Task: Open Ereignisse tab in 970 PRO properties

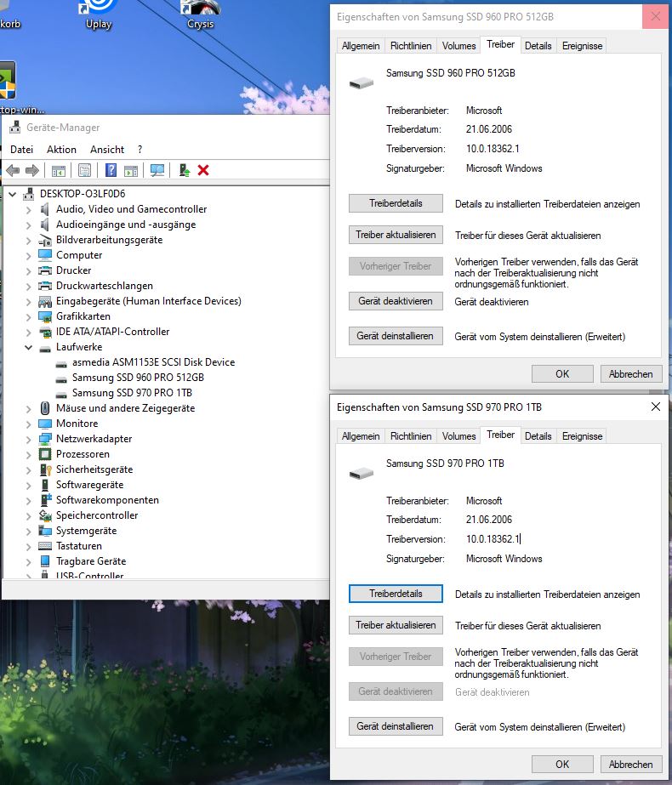Action: click(582, 436)
